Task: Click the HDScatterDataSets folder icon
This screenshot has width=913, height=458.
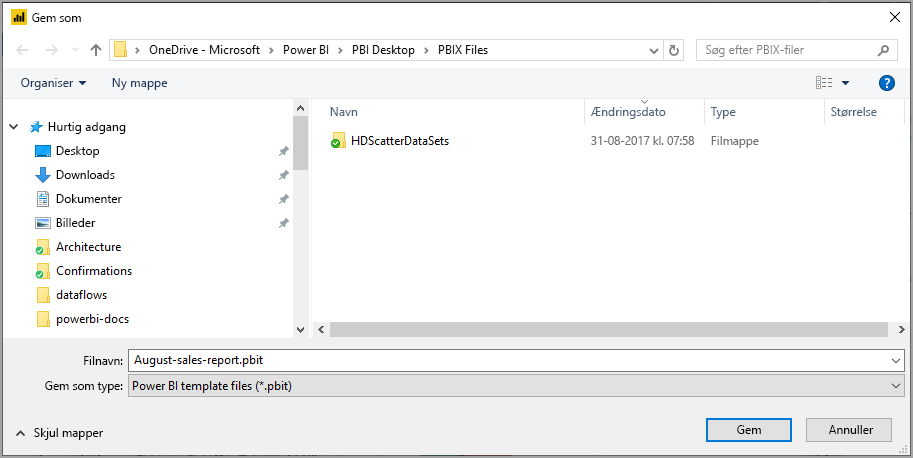Action: point(338,141)
